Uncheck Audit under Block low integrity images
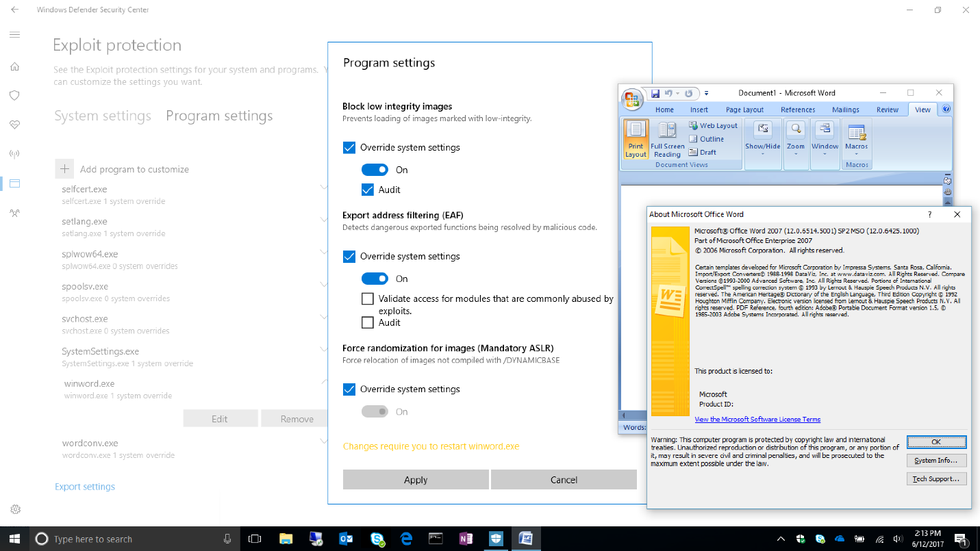 click(368, 190)
